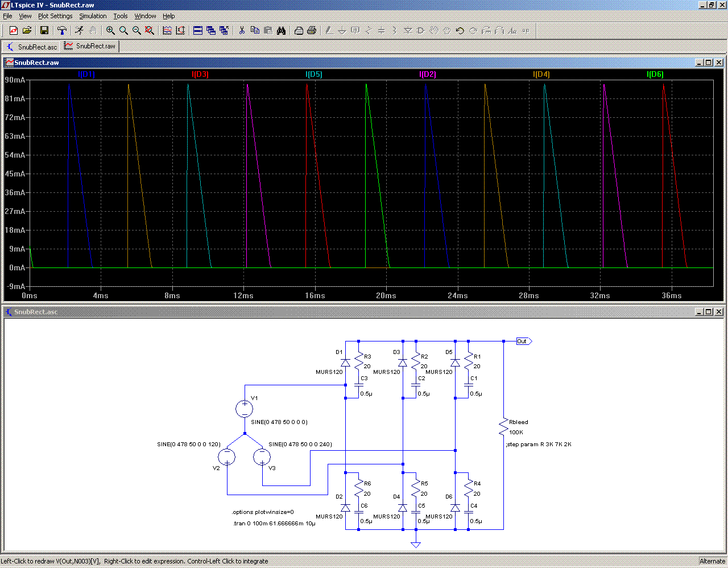Image resolution: width=728 pixels, height=568 pixels.
Task: Click the Zoom Out magnifier icon
Action: click(x=136, y=30)
